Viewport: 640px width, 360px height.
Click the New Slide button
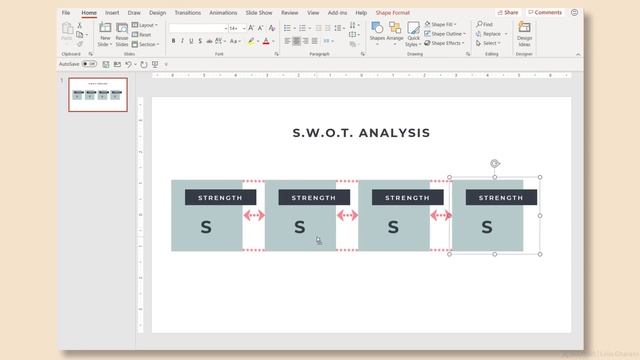click(x=105, y=34)
